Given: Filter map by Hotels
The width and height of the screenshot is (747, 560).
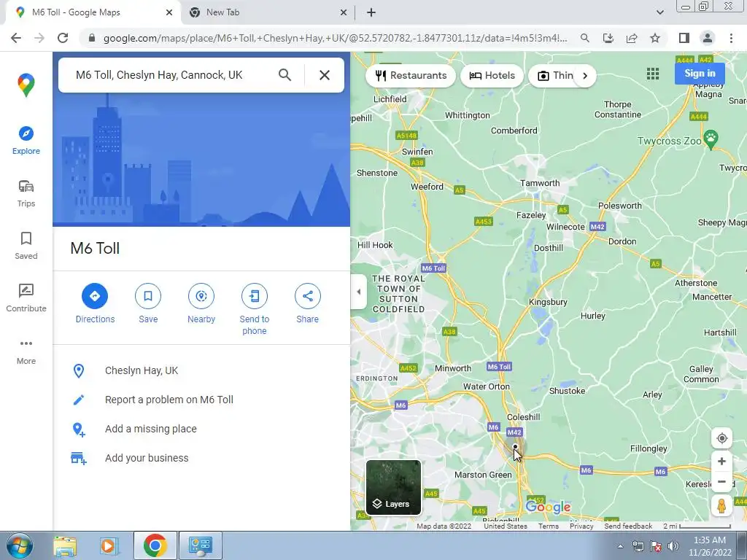Looking at the screenshot, I should pyautogui.click(x=492, y=76).
